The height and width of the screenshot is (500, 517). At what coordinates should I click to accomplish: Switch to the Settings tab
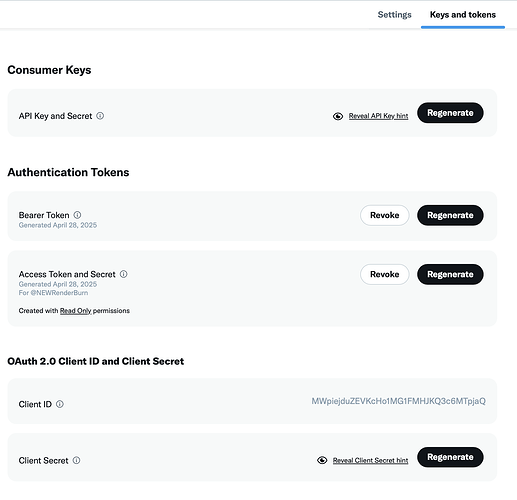click(394, 15)
